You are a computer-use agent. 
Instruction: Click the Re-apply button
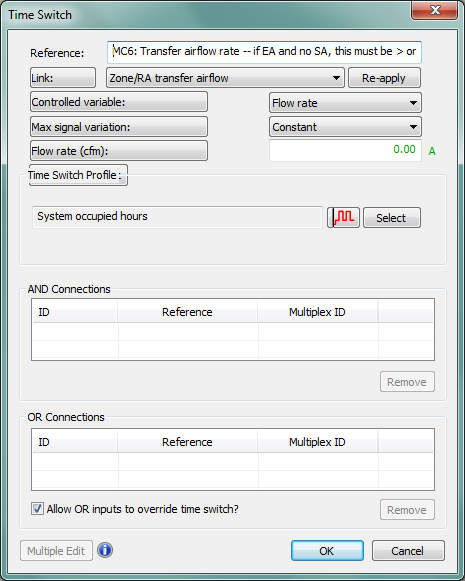(x=384, y=78)
